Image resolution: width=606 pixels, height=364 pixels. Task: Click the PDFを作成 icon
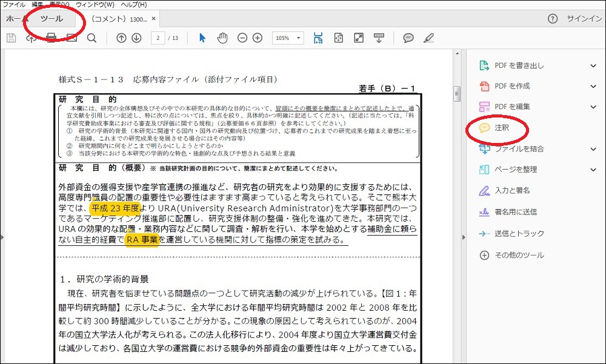coord(484,86)
